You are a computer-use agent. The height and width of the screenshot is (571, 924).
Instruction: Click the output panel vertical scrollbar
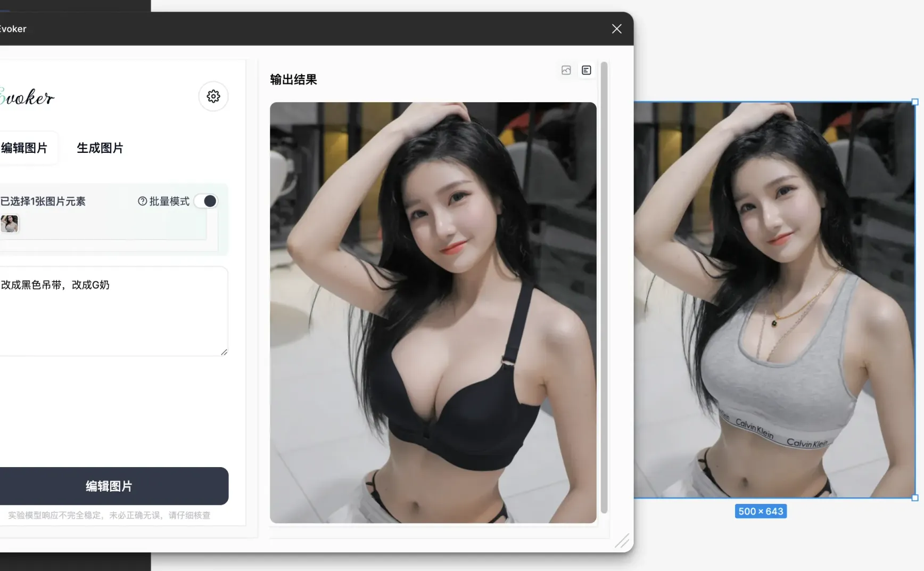click(x=604, y=288)
